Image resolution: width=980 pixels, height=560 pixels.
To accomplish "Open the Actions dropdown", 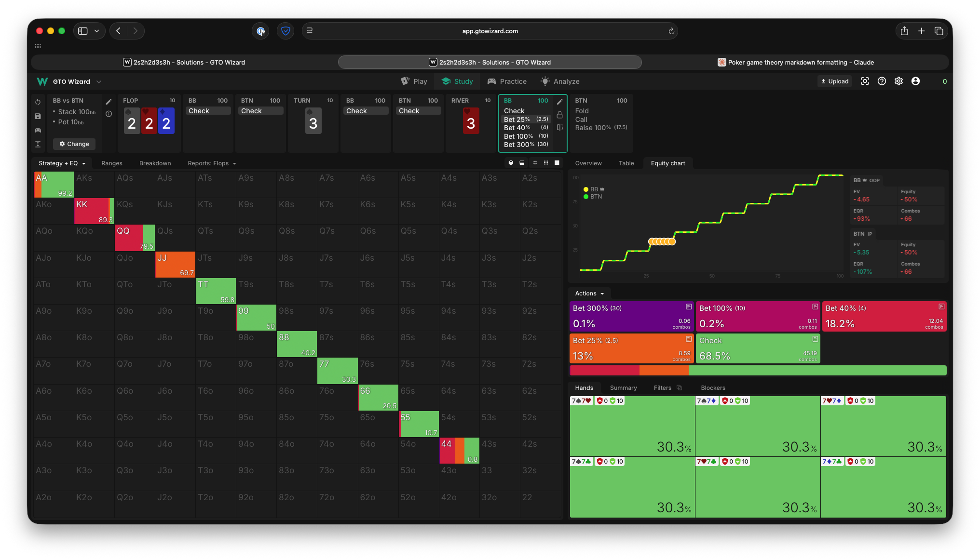I will point(589,293).
